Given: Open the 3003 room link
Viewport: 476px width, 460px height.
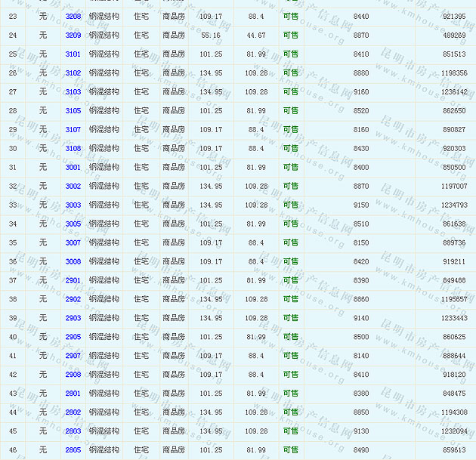Looking at the screenshot, I should (x=73, y=205).
